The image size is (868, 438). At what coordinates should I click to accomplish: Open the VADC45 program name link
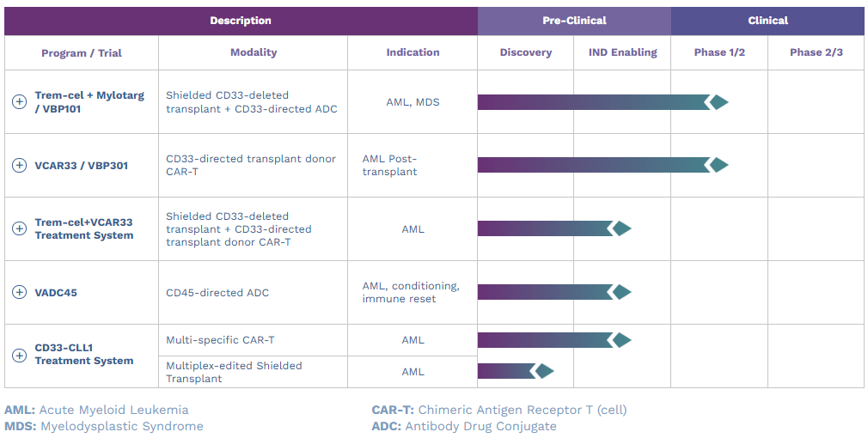click(56, 293)
